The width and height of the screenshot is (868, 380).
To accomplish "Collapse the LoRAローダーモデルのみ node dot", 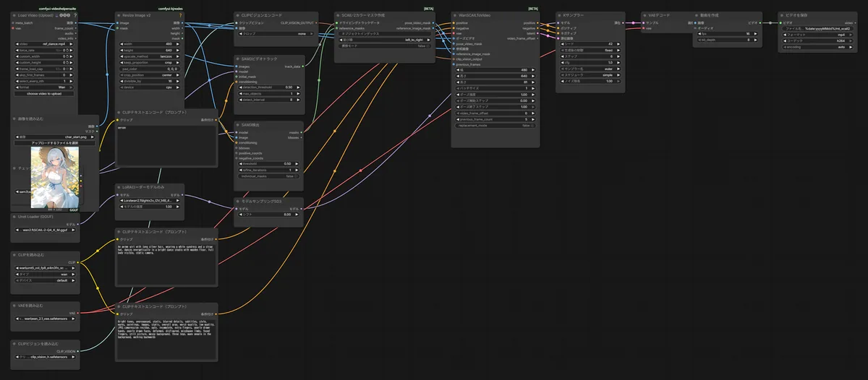I will [x=119, y=187].
